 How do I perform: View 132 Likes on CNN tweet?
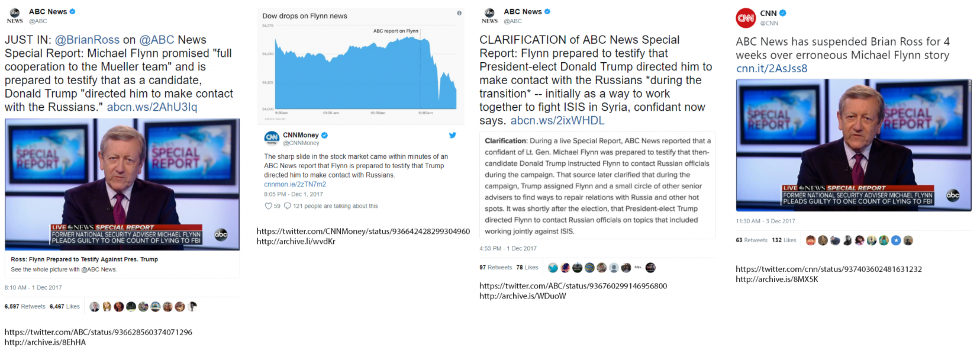click(784, 240)
